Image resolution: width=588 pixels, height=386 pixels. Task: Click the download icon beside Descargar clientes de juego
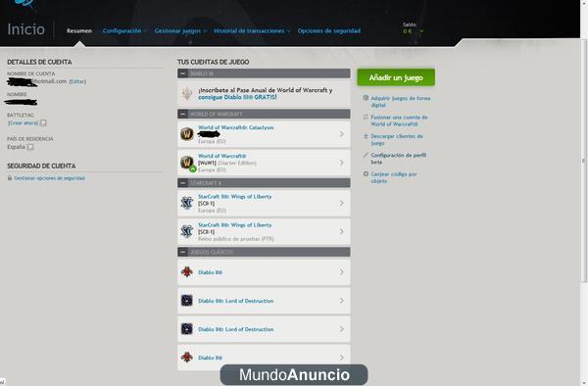(366, 136)
